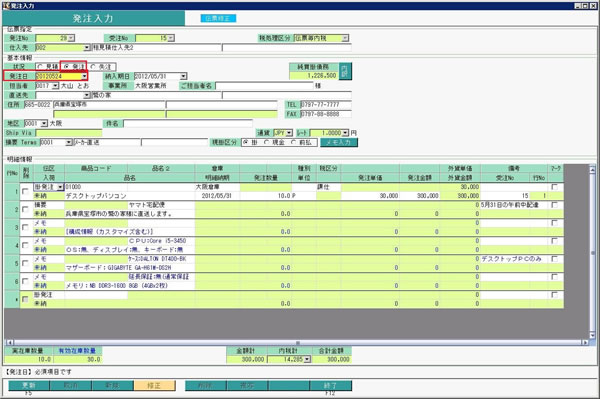Click the grid's horizontal scroll left arrow
Image resolution: width=600 pixels, height=399 pixels.
pyautogui.click(x=9, y=342)
